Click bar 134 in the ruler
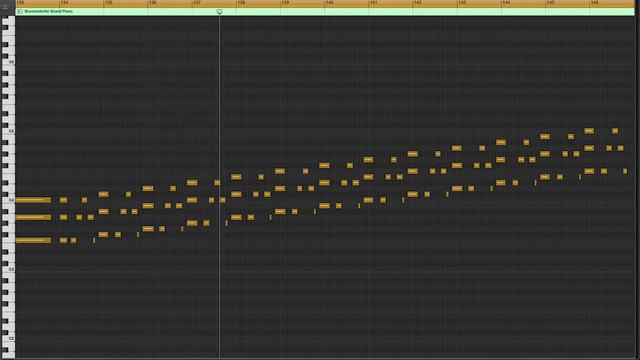Screen dimensions: 640x360 64,2
